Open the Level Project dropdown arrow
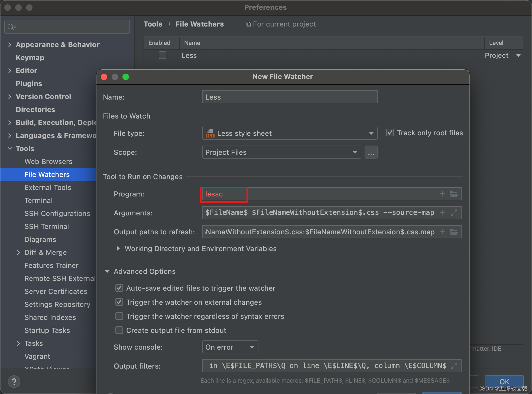 (x=518, y=55)
